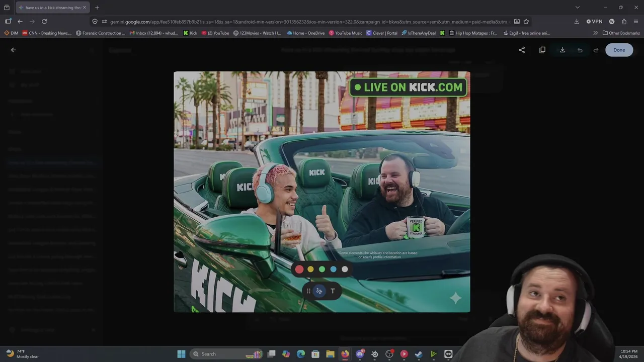
Task: Open the YouTube Music bookmark
Action: tap(346, 33)
